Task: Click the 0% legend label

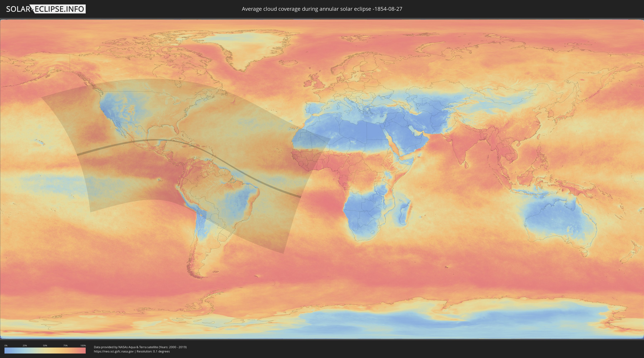Action: tap(6, 345)
